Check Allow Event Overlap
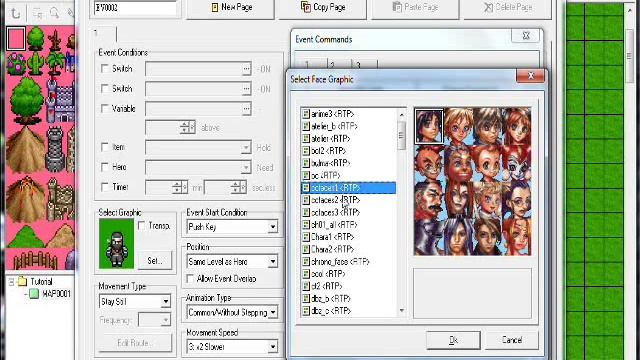The width and height of the screenshot is (640, 360). click(x=190, y=278)
